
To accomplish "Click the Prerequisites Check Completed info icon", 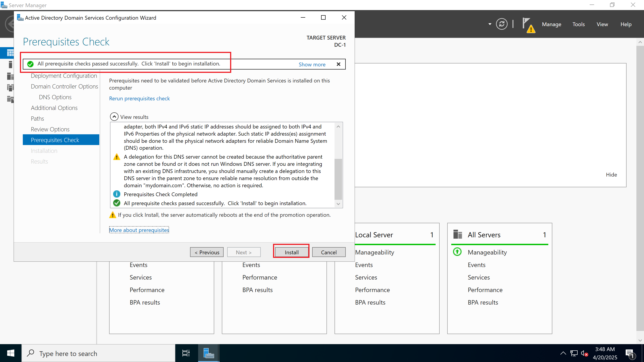I will (117, 194).
